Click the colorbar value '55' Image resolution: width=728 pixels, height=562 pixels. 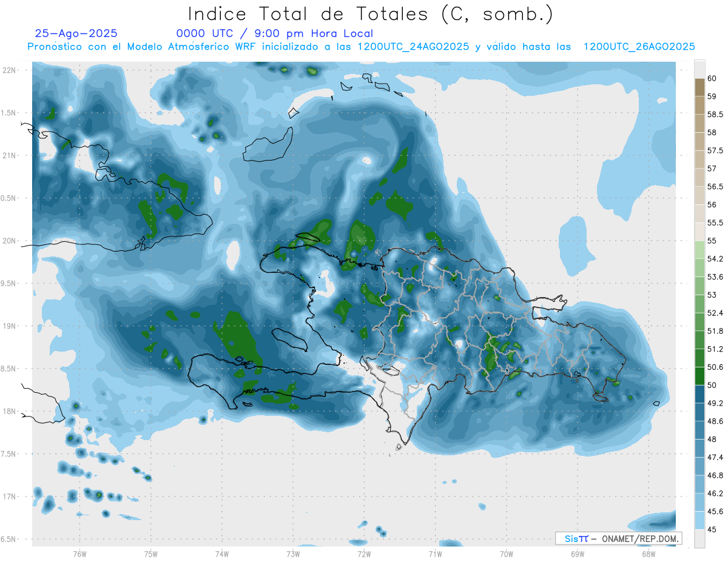pyautogui.click(x=712, y=241)
